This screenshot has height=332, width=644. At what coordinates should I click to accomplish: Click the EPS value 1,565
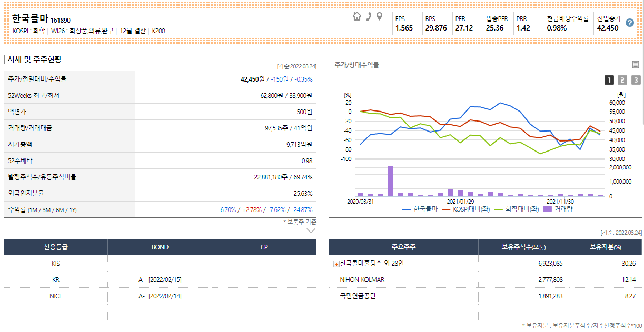[404, 28]
